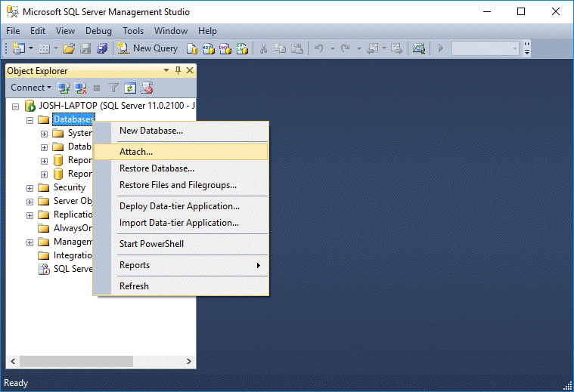Click the Database Engine Query icon
Screen dimensions: 574x392
tap(192, 48)
